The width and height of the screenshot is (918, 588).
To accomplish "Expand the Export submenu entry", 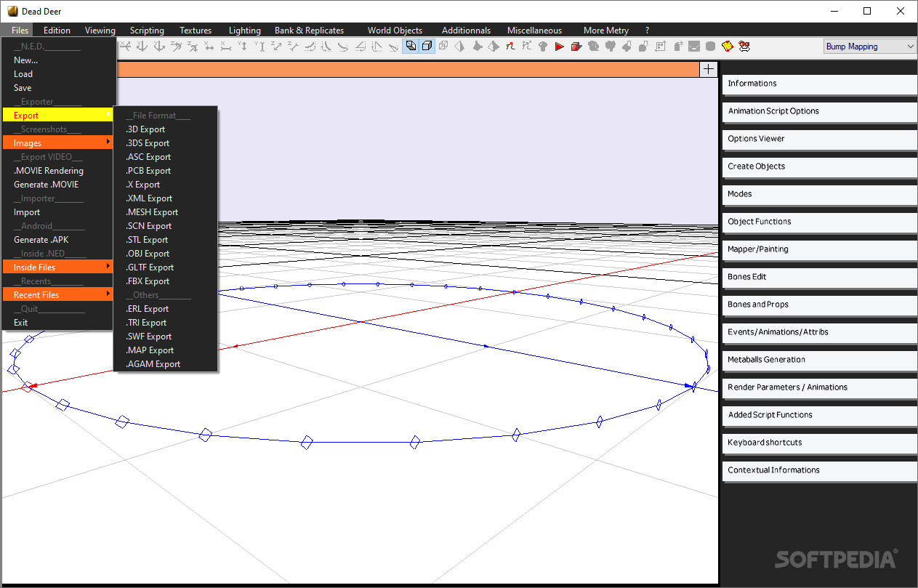I will click(58, 115).
